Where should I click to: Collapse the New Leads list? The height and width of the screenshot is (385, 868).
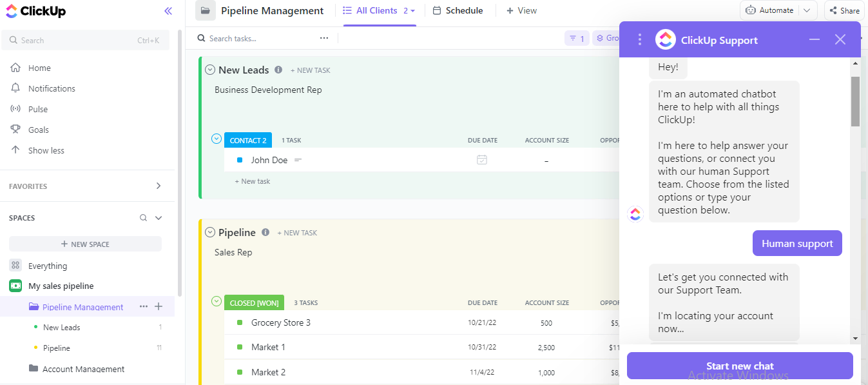(x=209, y=70)
